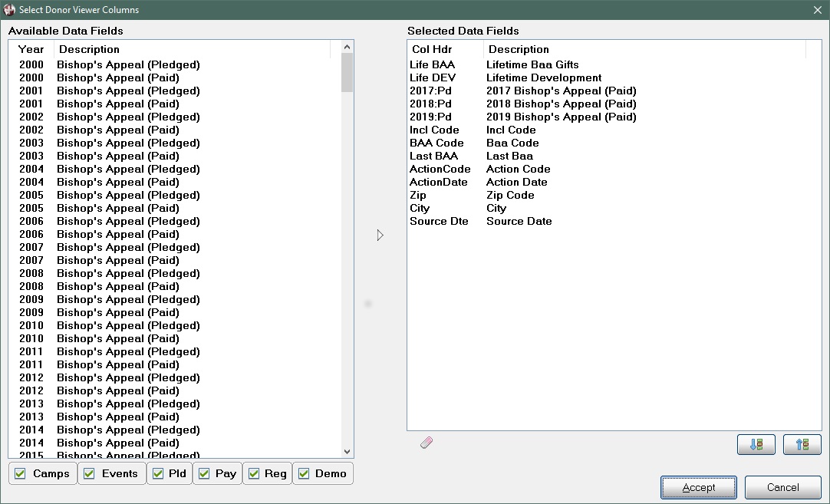Close the Select Donor Viewer Columns dialog
Viewport: 830px width, 504px height.
817,9
